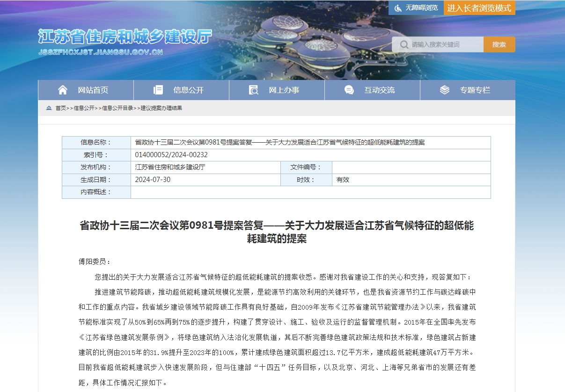Enter elder mode via 进入长者浏览模式 button
565x392 pixels.
pos(479,7)
